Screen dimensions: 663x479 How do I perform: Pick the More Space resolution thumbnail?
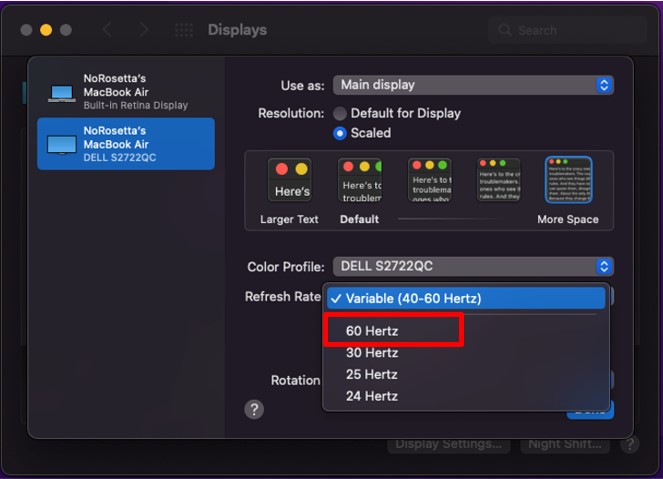pyautogui.click(x=568, y=180)
